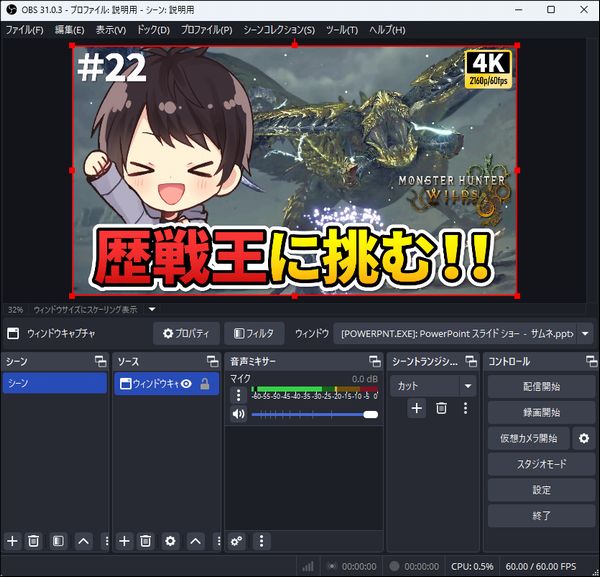
Task: Move source up with arrow
Action: 196,541
